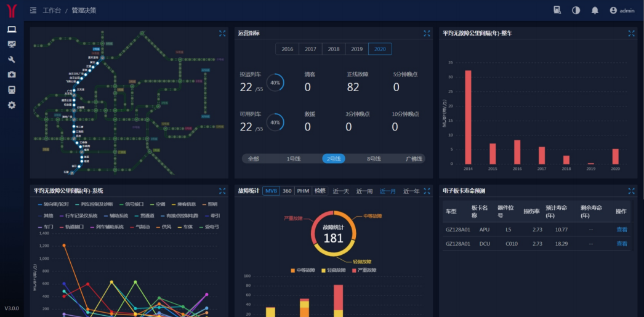This screenshot has width=644, height=317.
Task: Select the 2020 year tab
Action: (380, 49)
